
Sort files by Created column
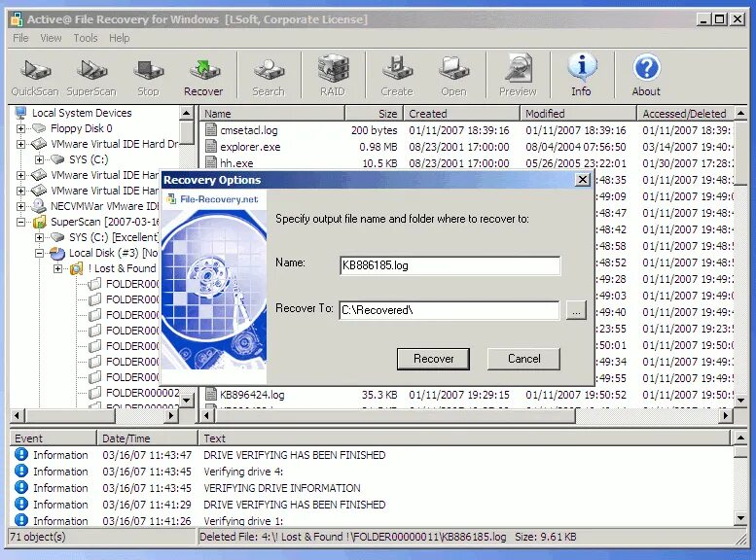[462, 114]
